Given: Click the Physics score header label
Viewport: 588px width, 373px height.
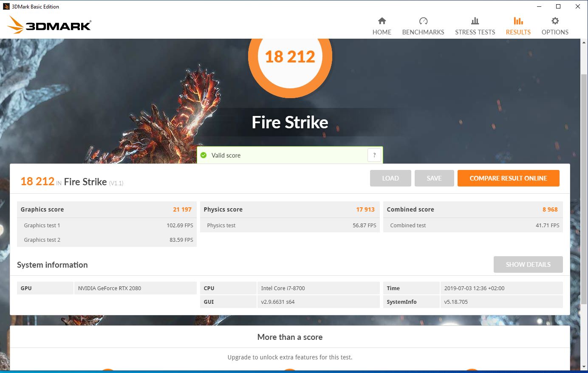Looking at the screenshot, I should click(x=223, y=209).
